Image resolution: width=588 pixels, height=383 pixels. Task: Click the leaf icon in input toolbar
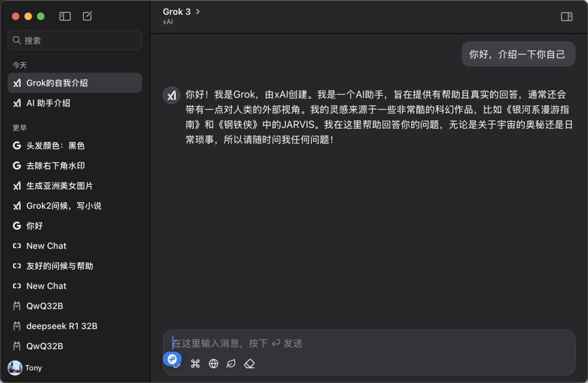(x=231, y=363)
